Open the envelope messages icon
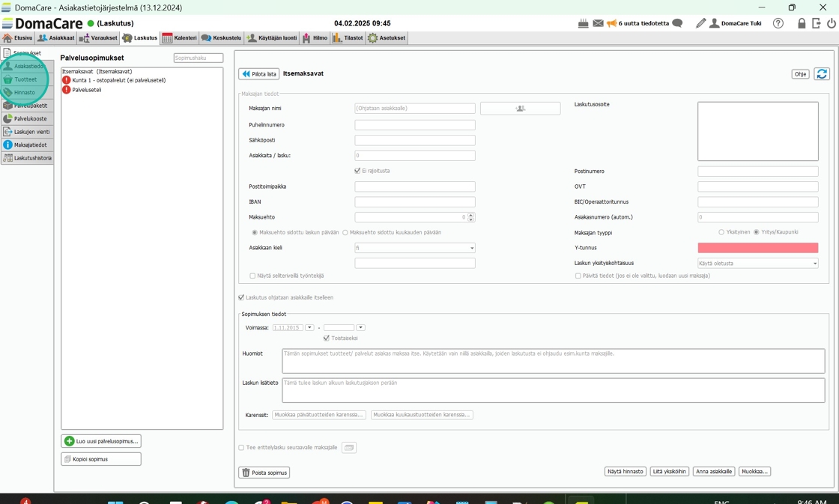This screenshot has height=504, width=839. (x=598, y=23)
